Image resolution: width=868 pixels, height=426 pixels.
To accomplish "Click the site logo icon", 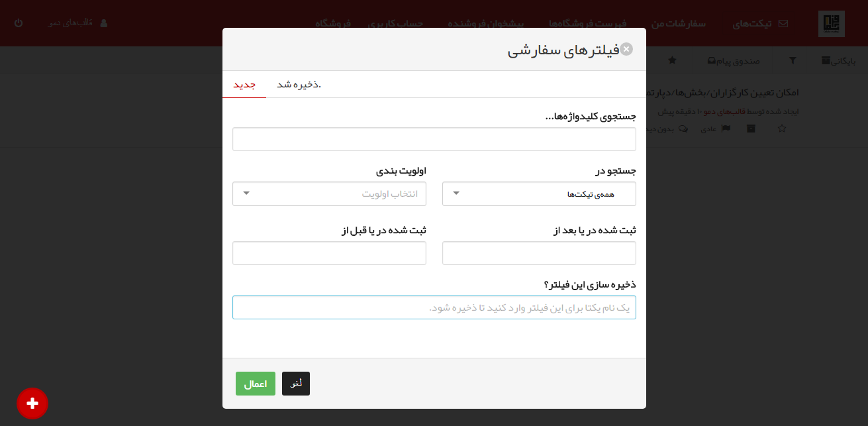I will pos(831,24).
